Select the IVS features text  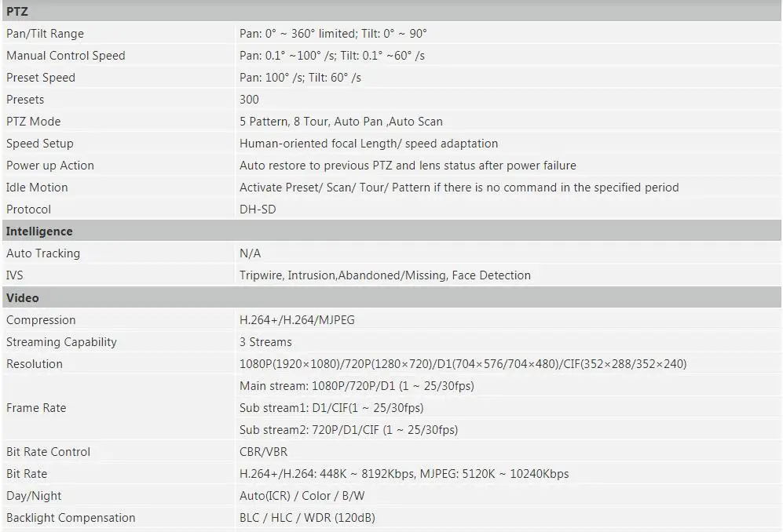coord(385,275)
